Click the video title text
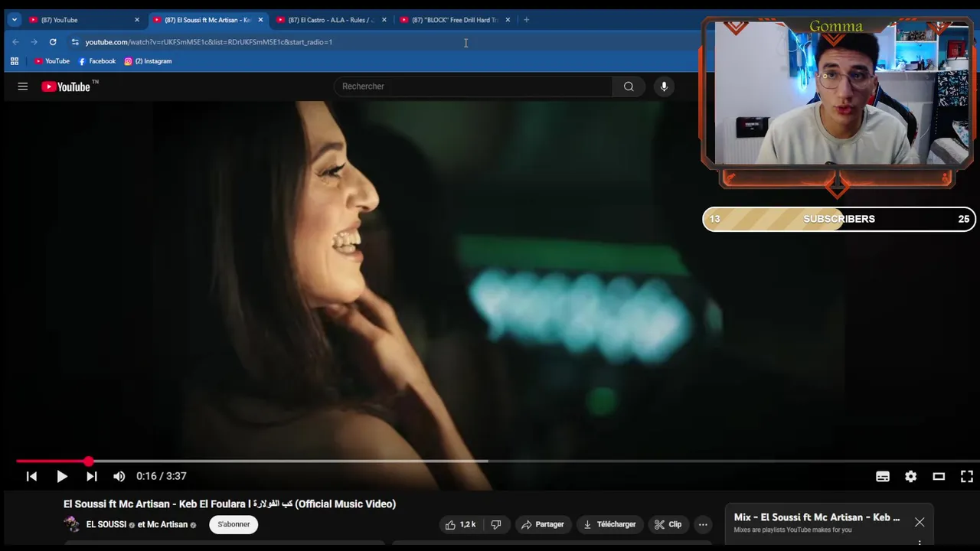This screenshot has height=551, width=980. pos(230,504)
